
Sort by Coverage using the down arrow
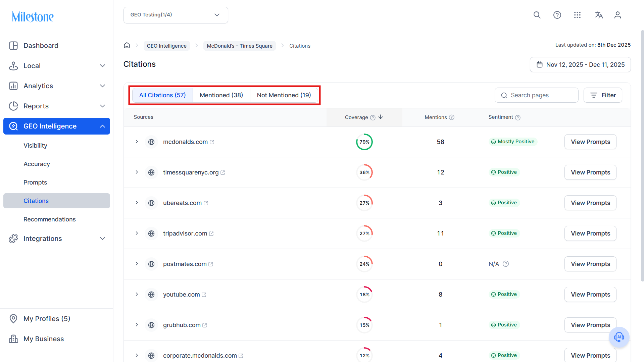(381, 117)
